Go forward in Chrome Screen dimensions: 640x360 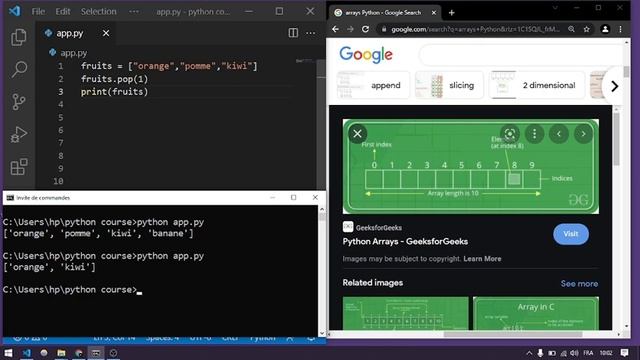tap(350, 29)
